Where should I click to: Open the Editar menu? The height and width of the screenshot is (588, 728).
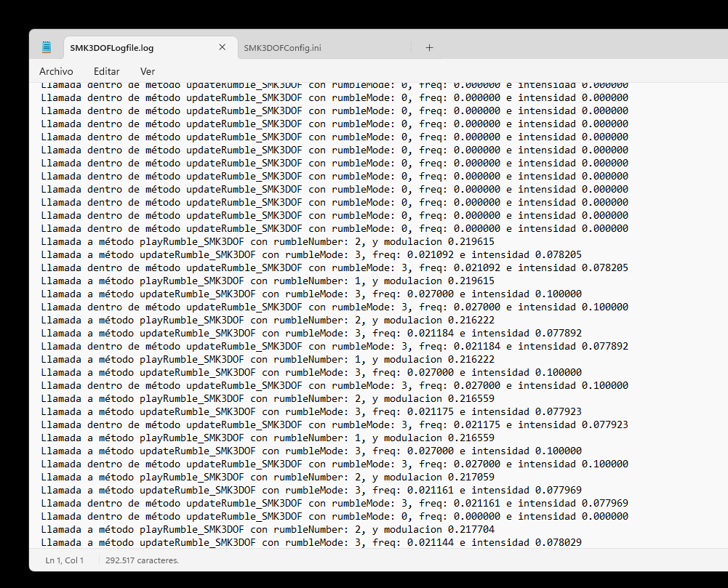pyautogui.click(x=106, y=71)
